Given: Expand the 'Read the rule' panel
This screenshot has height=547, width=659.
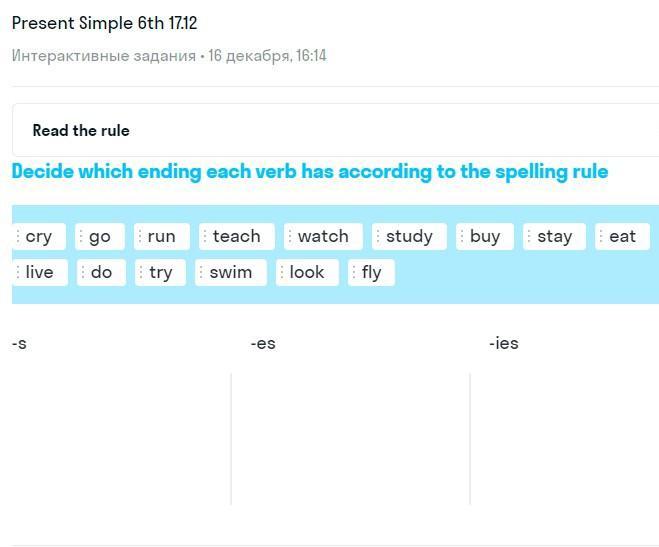Looking at the screenshot, I should tap(81, 130).
